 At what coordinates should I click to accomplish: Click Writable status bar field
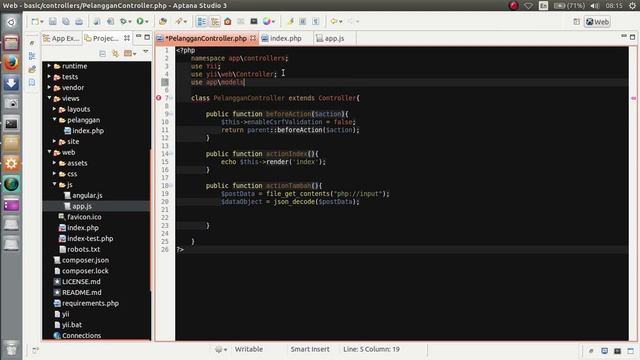[249, 349]
